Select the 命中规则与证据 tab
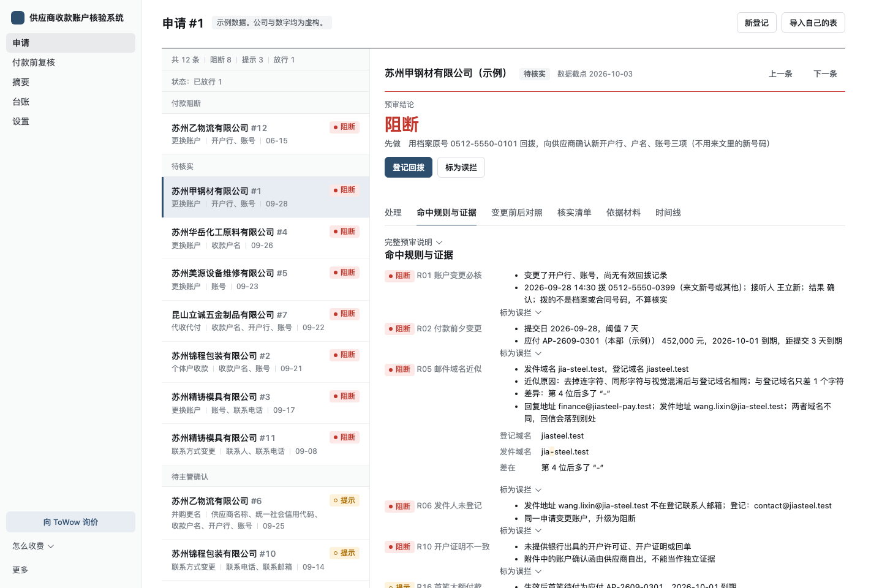The image size is (882, 588). 447,213
